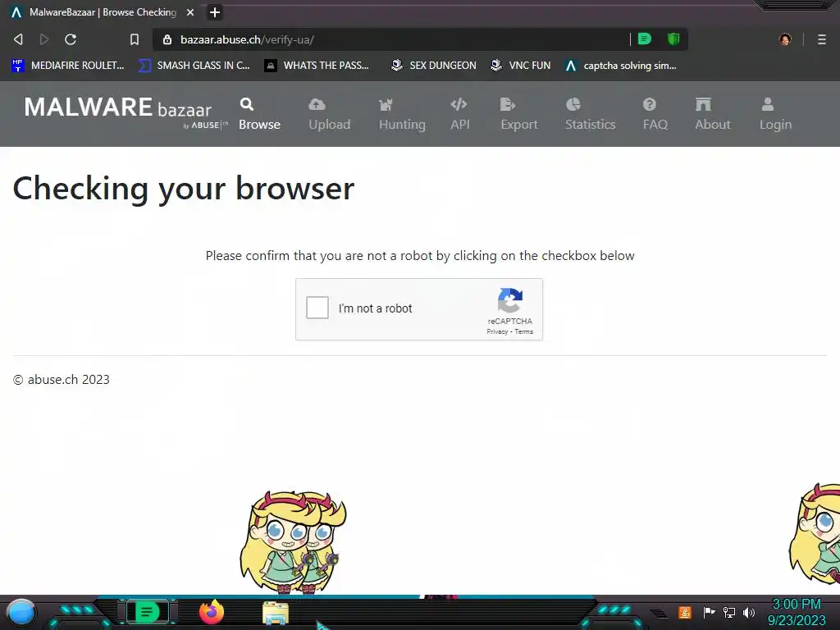This screenshot has height=630, width=840.
Task: Click the taskbar clock showing 3:00 PM
Action: pyautogui.click(x=796, y=612)
